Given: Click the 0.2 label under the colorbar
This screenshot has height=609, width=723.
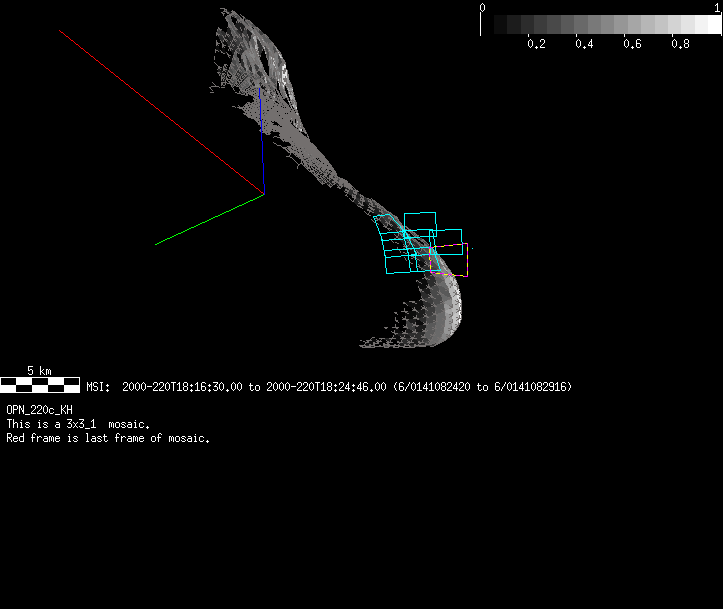Looking at the screenshot, I should [x=536, y=44].
